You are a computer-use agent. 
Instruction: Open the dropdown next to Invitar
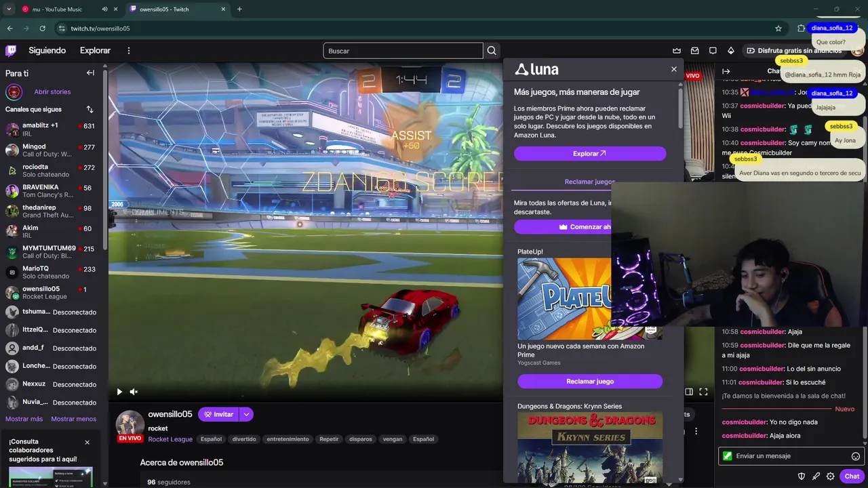click(x=246, y=414)
